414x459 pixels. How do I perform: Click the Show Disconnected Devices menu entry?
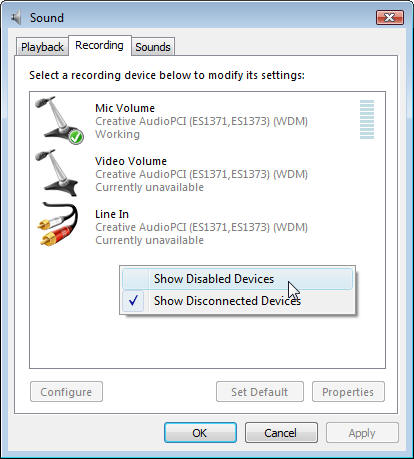coord(237,301)
